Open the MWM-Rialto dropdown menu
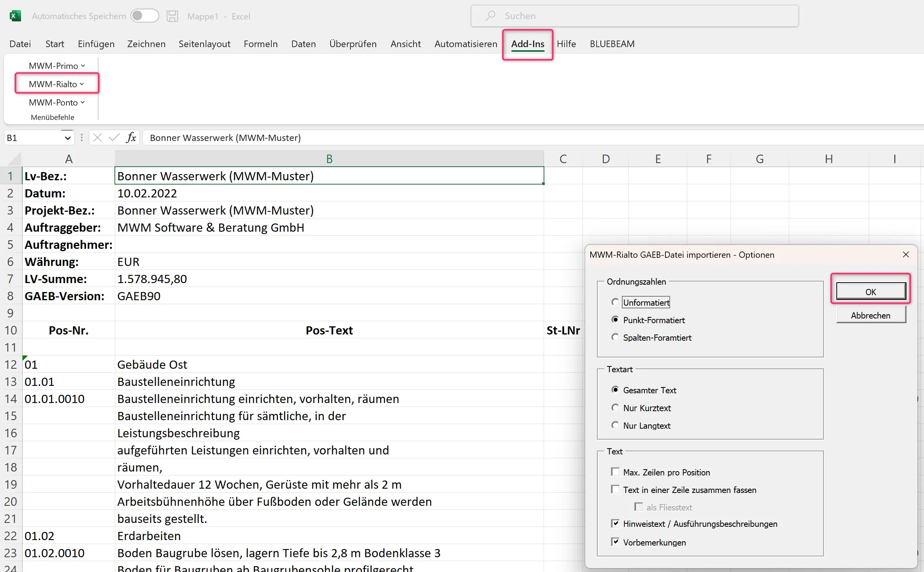924x572 pixels. coord(56,84)
